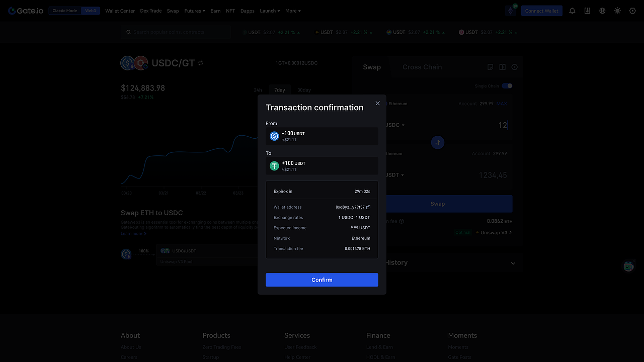Viewport: 644px width, 362px height.
Task: Click the price $124,883.98
Action: [143, 88]
